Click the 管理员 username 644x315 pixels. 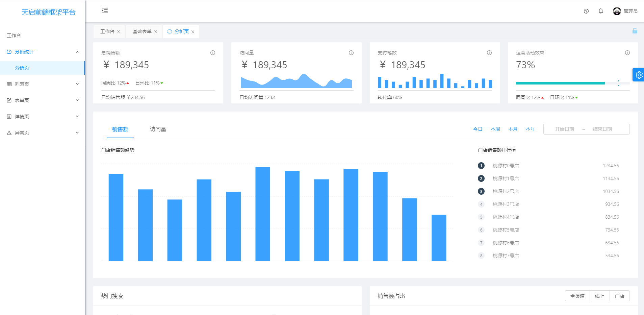(630, 11)
